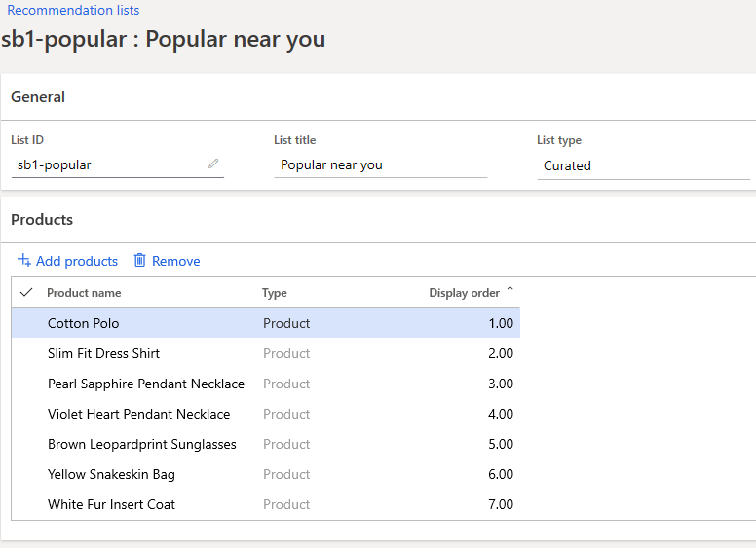Collapse the Products section header

(42, 220)
